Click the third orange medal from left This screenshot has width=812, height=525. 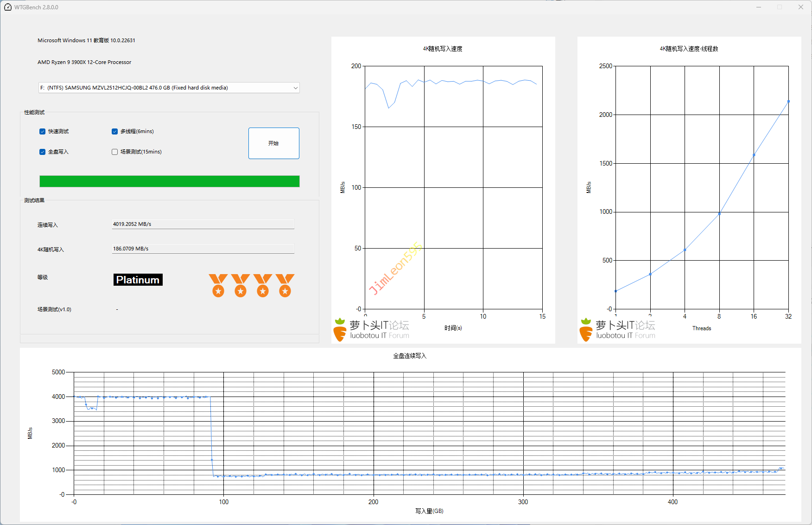tap(262, 285)
